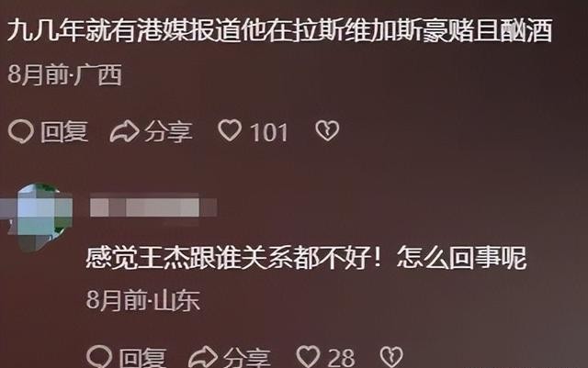Click the reply bubble icon under the Guangxi comment

coord(21,131)
